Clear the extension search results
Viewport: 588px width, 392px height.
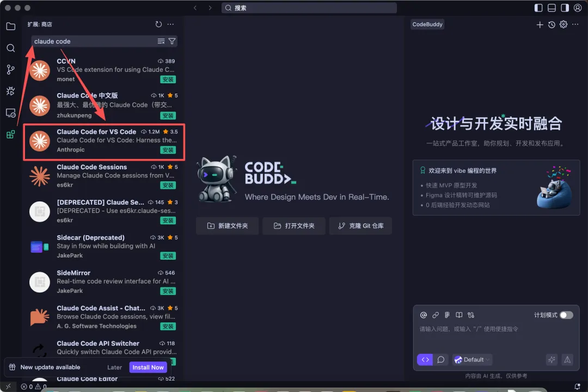pos(161,41)
